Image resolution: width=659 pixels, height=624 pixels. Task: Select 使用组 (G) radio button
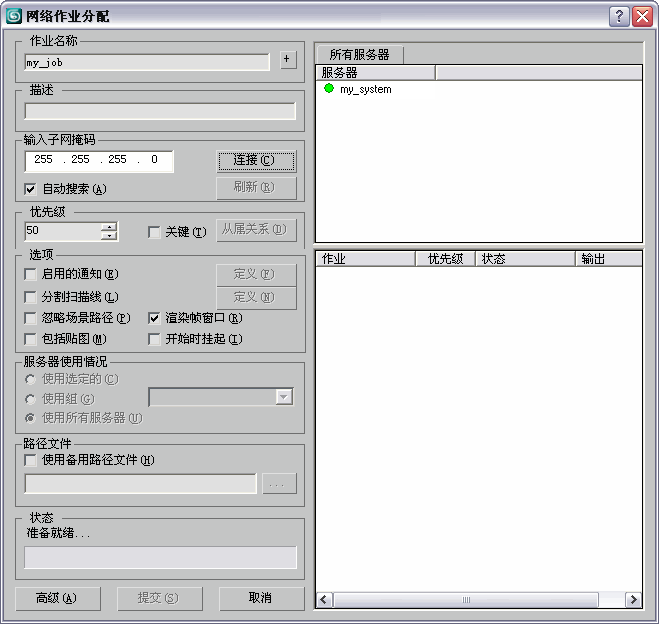30,399
